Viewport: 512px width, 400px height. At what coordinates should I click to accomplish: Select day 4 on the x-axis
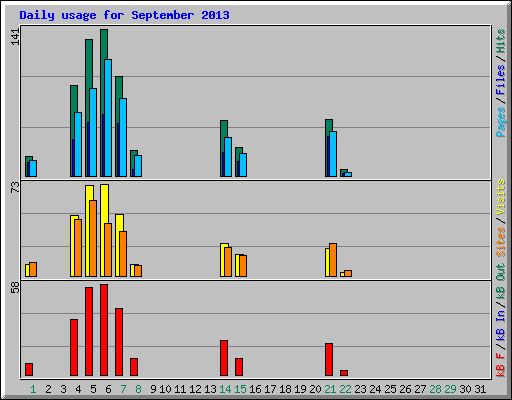pos(78,389)
